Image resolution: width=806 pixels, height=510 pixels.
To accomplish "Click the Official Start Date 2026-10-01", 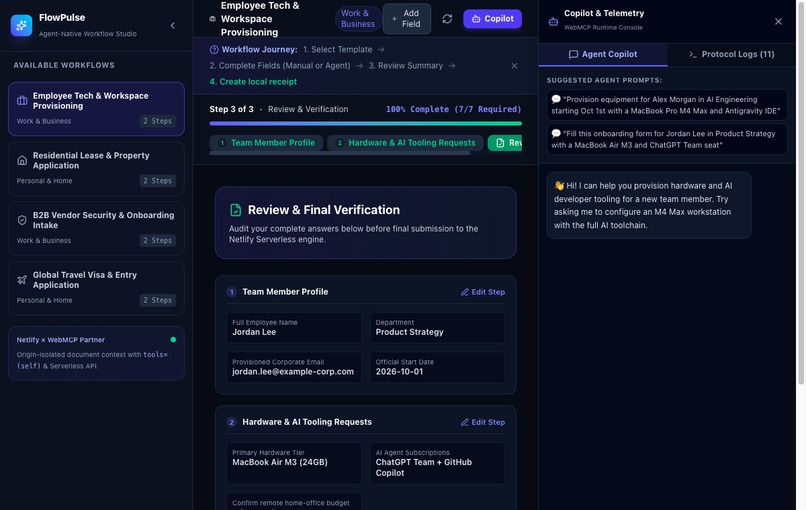I will [399, 372].
